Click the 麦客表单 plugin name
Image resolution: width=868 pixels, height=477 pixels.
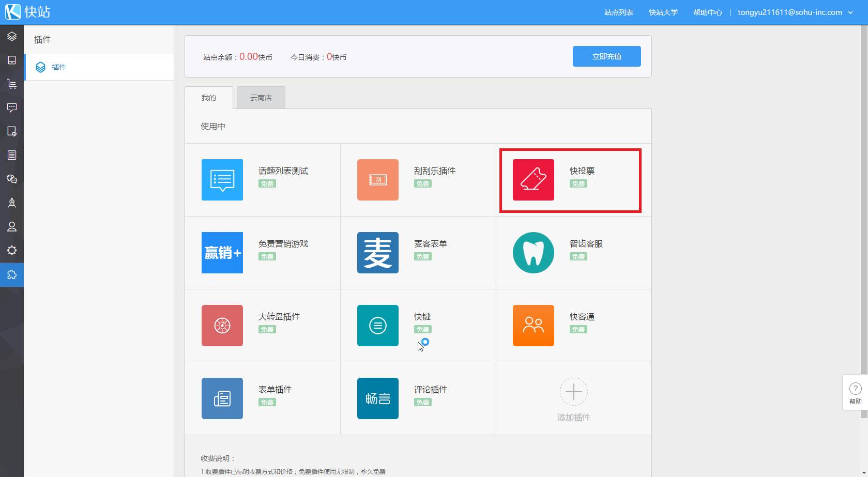[431, 244]
